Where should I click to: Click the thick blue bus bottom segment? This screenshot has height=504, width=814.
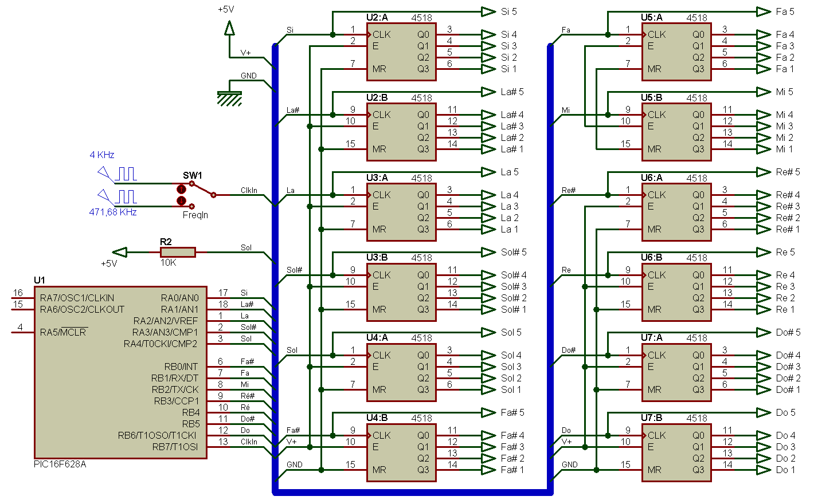coord(413,492)
